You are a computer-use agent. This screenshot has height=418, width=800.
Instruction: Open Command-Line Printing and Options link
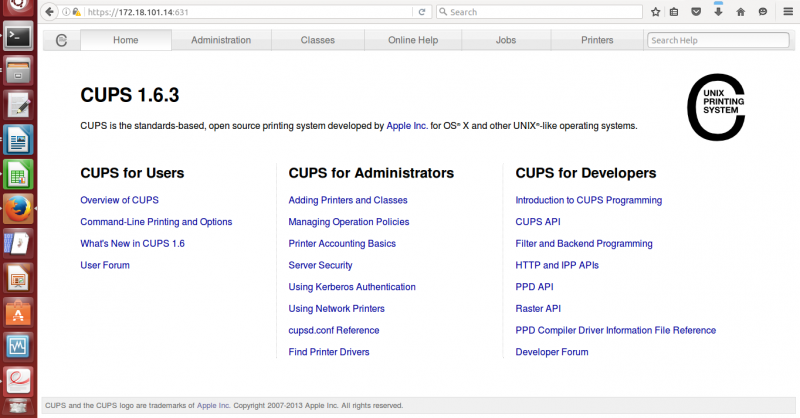[x=156, y=222]
